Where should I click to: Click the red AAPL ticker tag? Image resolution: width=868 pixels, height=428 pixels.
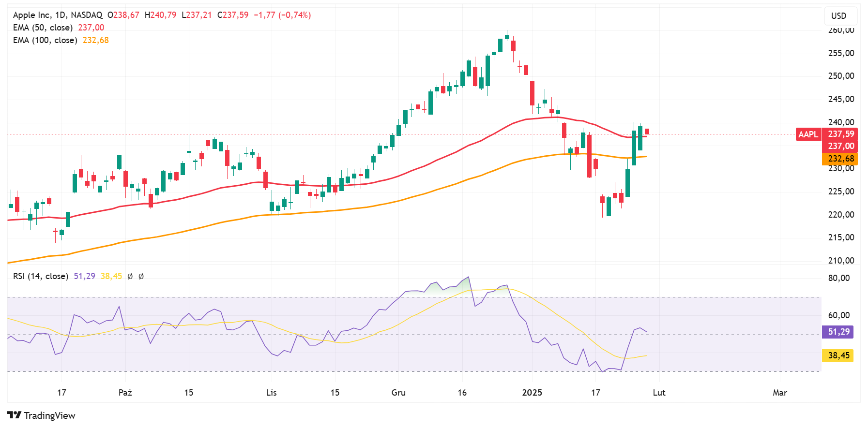(808, 134)
